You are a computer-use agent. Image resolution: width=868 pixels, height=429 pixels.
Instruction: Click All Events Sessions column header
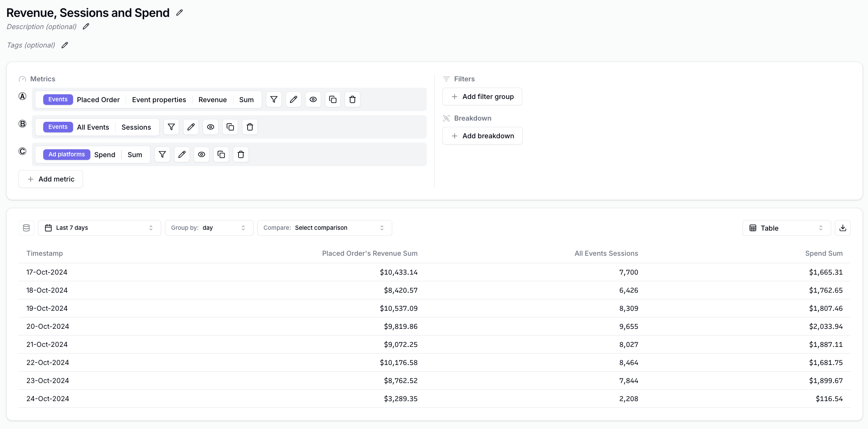[x=606, y=253]
